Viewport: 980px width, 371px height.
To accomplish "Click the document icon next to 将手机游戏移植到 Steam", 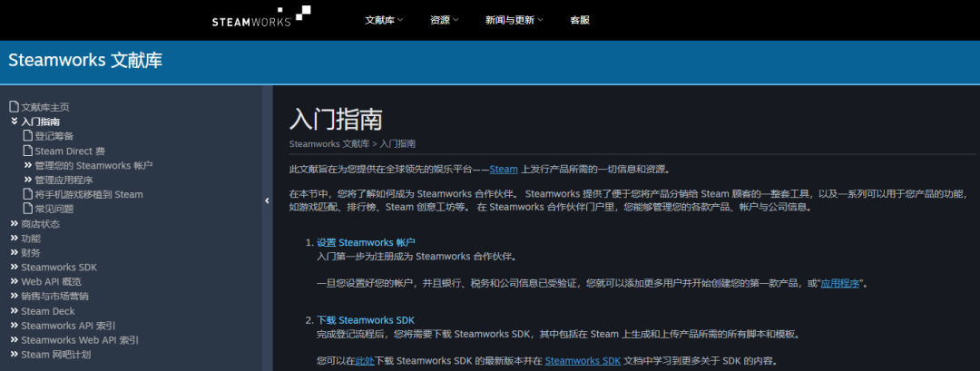I will point(27,194).
